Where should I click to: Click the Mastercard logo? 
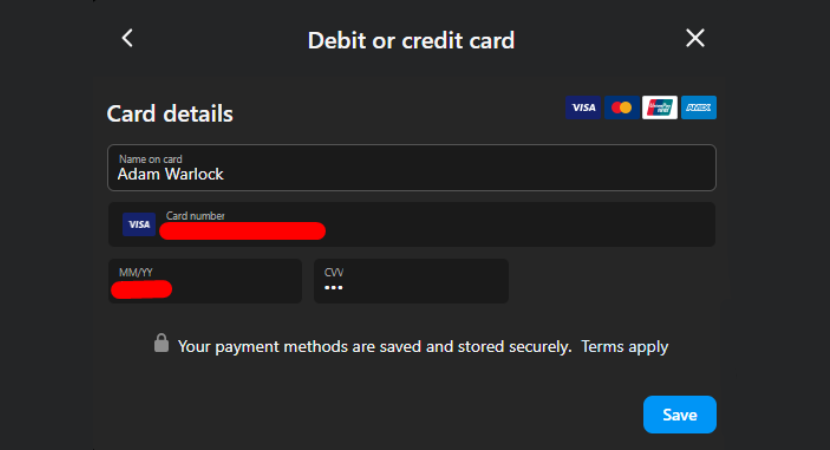(x=621, y=108)
